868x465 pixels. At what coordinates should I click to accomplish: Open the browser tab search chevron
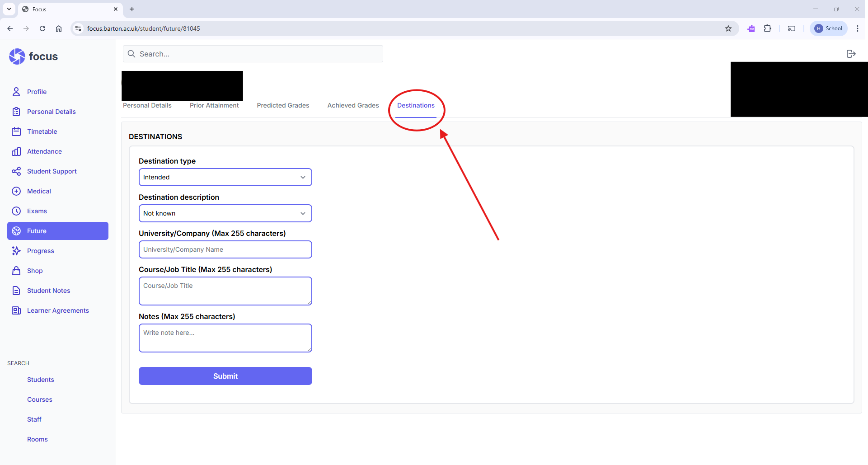(9, 9)
